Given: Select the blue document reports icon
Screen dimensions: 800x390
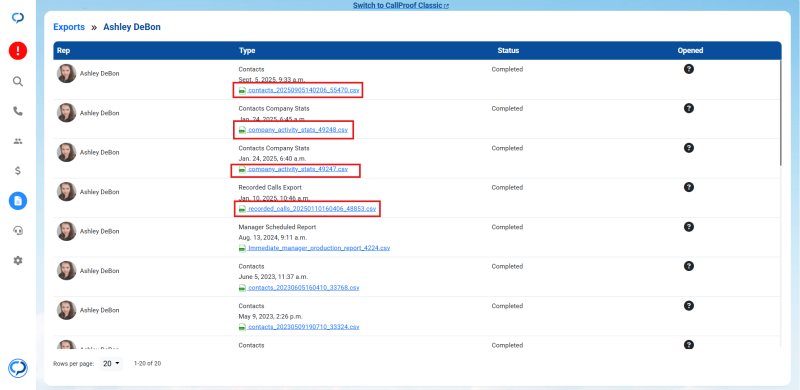Looking at the screenshot, I should click(x=18, y=201).
